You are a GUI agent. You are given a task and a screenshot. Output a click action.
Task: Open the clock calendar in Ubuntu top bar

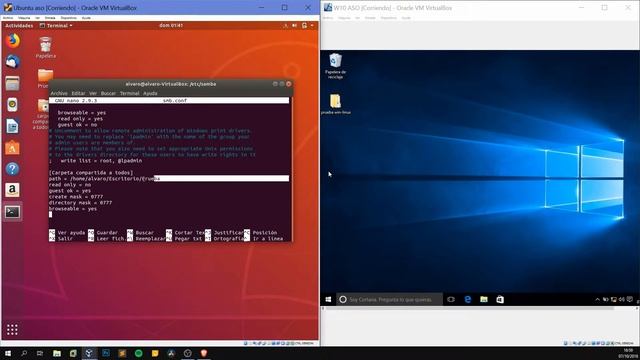(171, 25)
